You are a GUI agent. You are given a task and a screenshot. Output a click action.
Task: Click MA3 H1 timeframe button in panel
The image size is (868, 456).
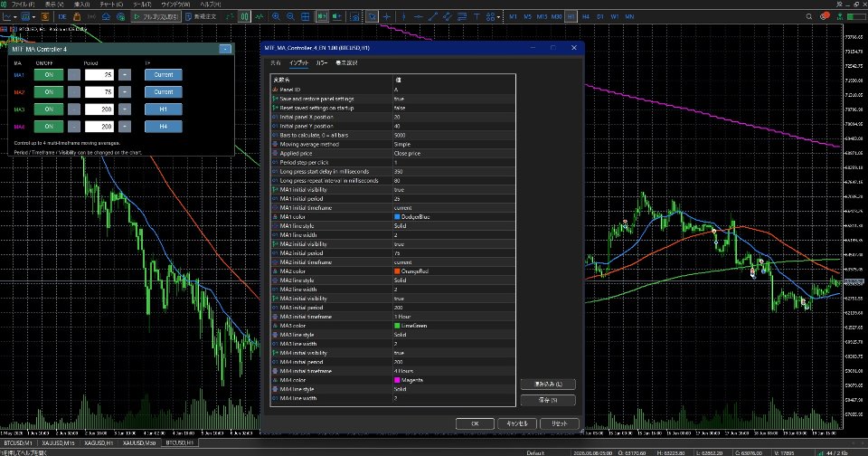pos(164,109)
